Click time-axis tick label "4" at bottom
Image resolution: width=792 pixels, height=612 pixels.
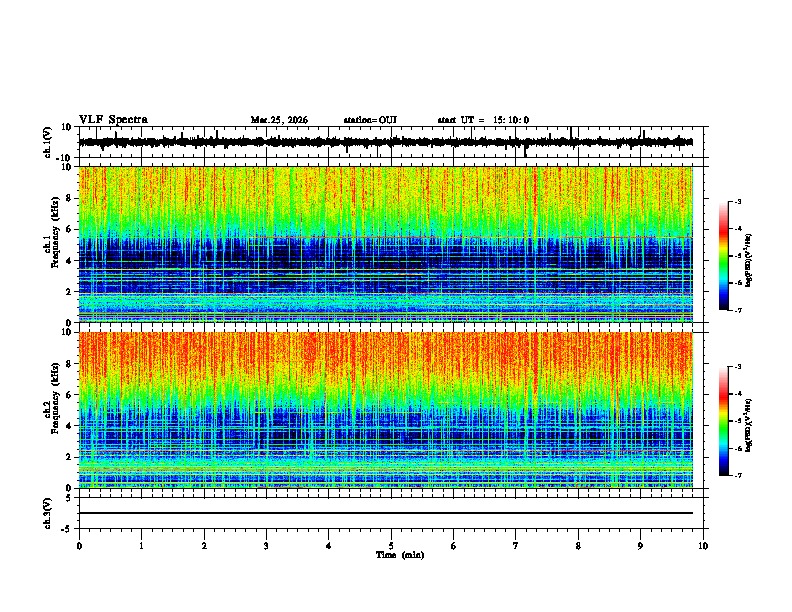tap(328, 546)
